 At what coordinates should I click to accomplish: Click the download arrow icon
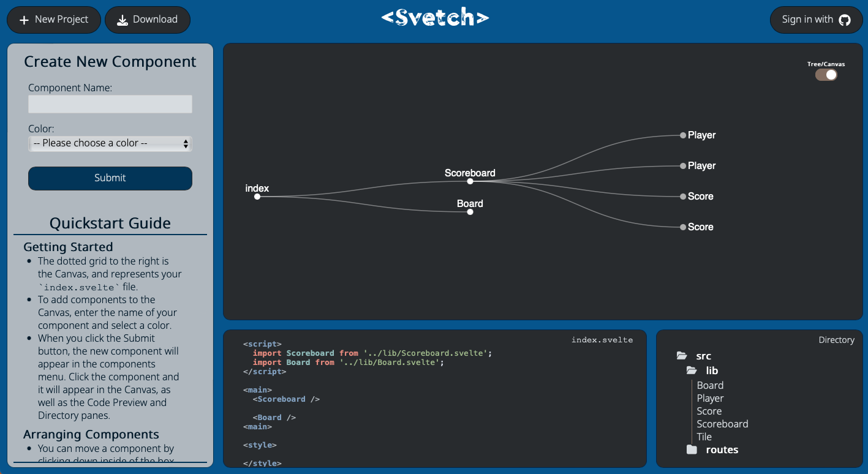pyautogui.click(x=123, y=20)
